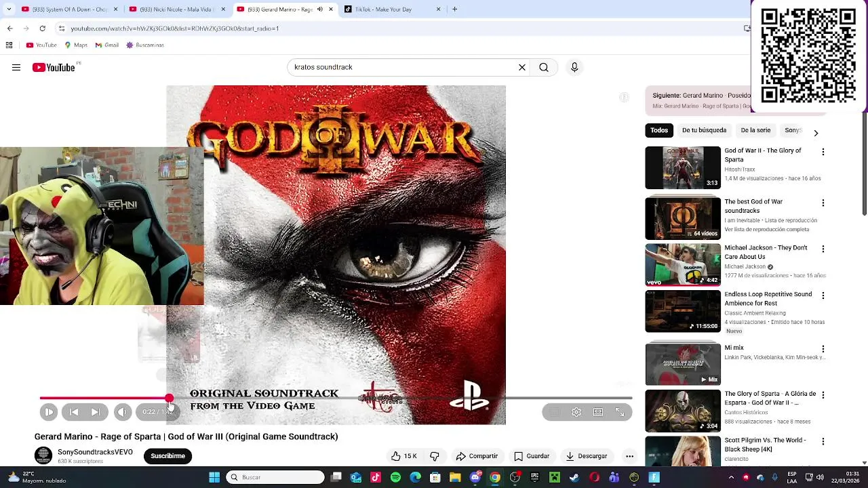Open 'The best God of War soundtracks' playlist
Screen dimensions: 868x488
(x=683, y=218)
